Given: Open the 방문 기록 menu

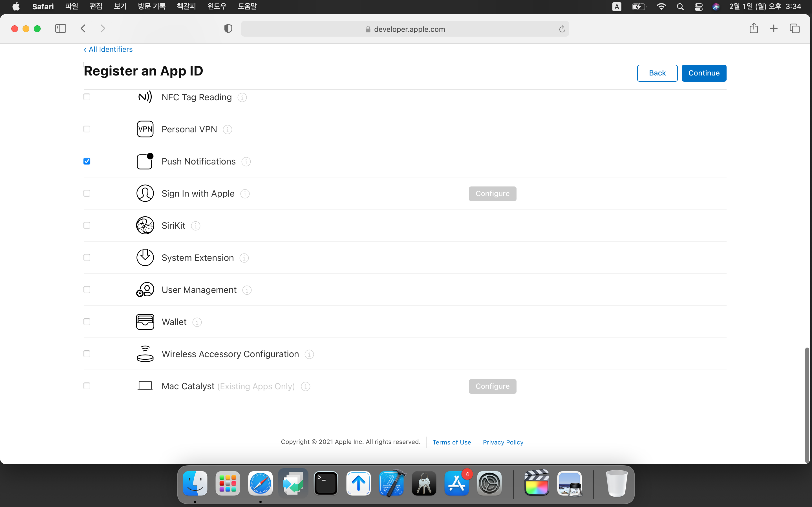Looking at the screenshot, I should tap(151, 6).
